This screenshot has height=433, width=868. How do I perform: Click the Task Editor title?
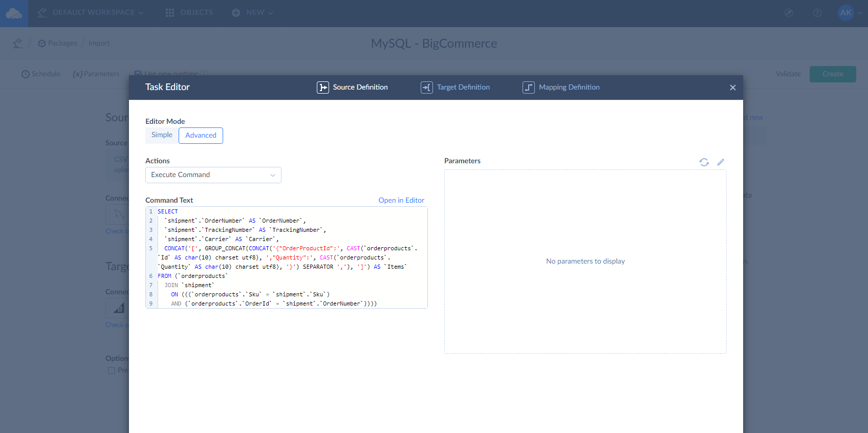click(167, 87)
